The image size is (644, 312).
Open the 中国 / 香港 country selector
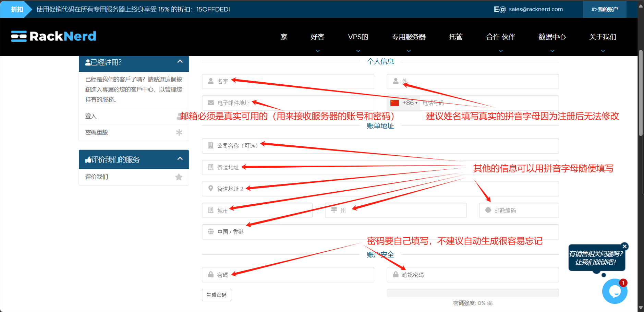pos(380,232)
